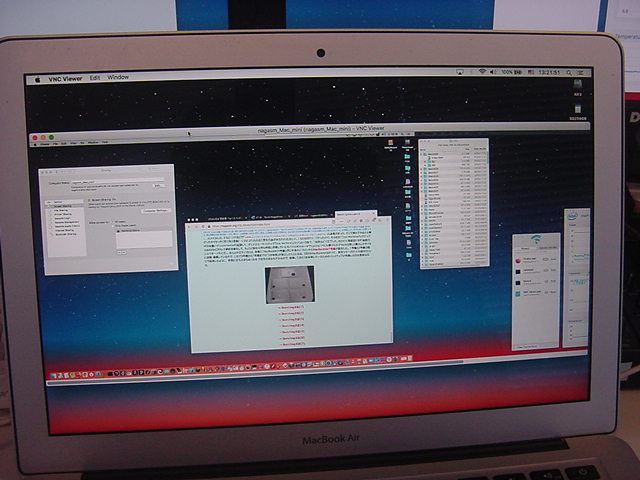Screen dimensions: 640x480
Task: Open the VNC Viewer application menu
Action: point(65,79)
